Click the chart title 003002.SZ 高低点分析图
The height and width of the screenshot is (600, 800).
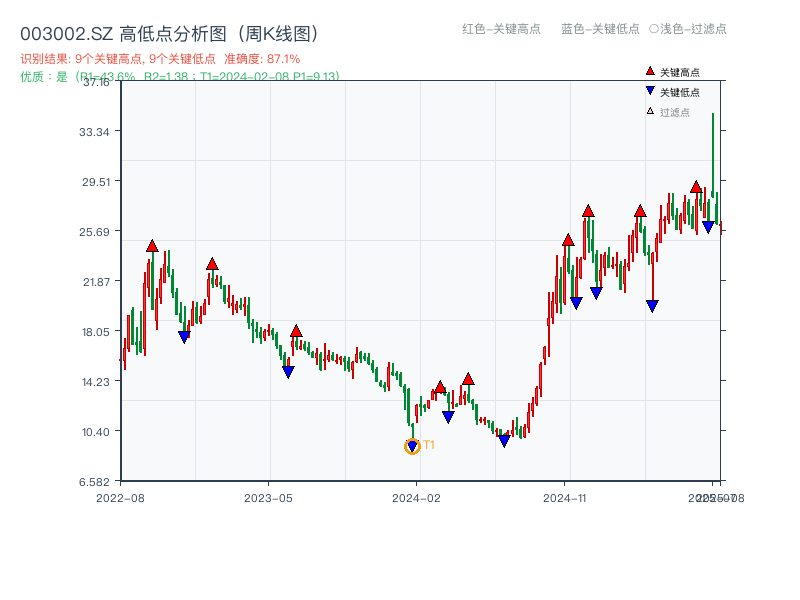coord(170,34)
